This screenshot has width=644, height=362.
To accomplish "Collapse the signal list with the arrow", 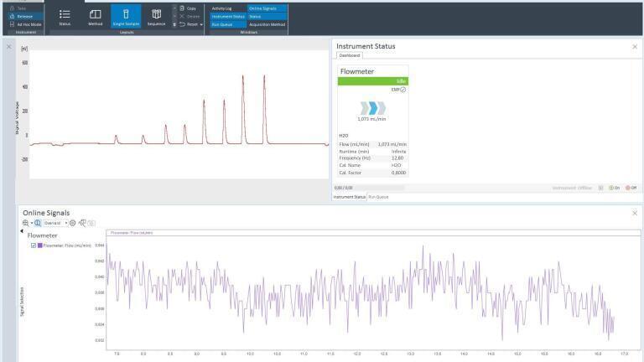I will pos(21,231).
